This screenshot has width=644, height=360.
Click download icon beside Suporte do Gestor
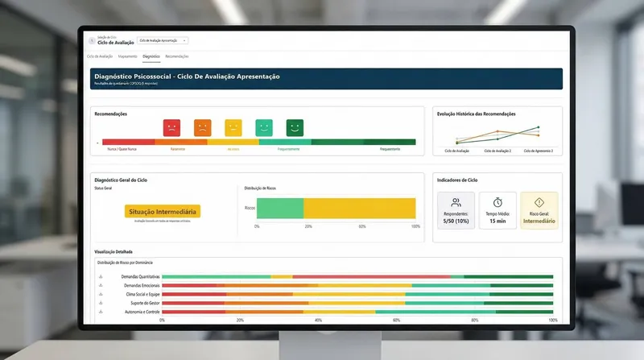pos(101,303)
